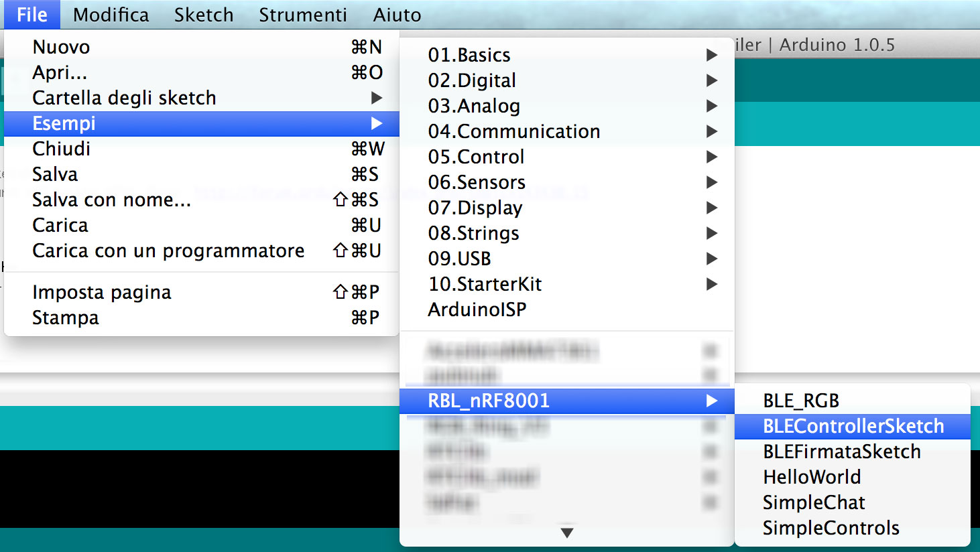Select Salva con nome... option

click(111, 200)
